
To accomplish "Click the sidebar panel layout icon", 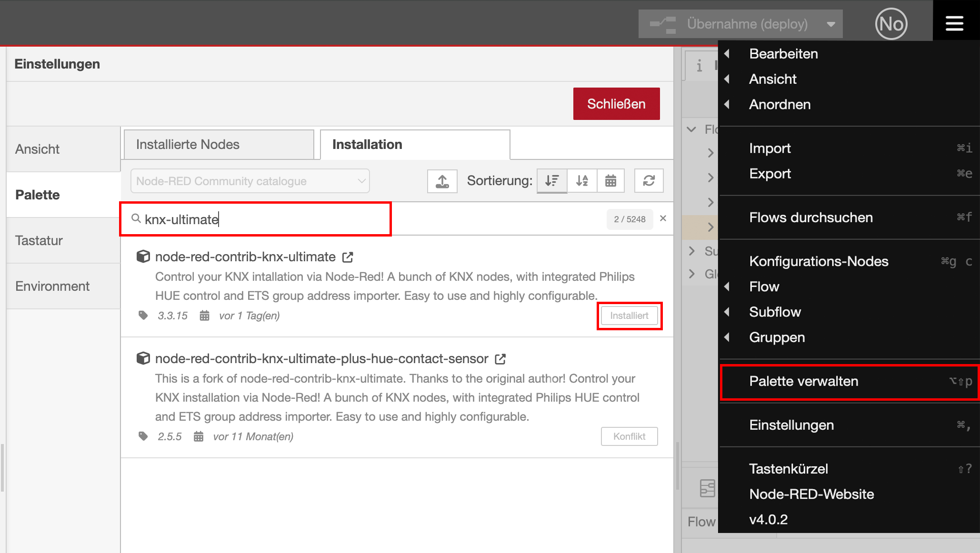I will [x=707, y=488].
